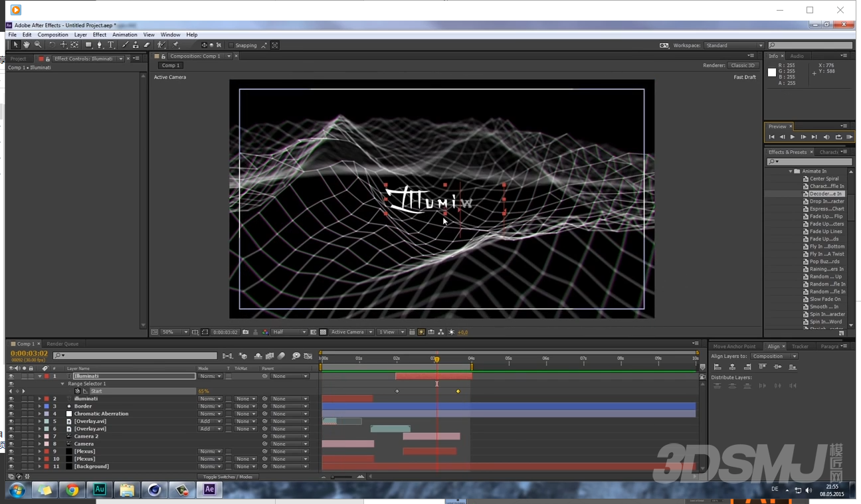The height and width of the screenshot is (504, 861).
Task: Select the Center Spiral preset
Action: coord(824,179)
